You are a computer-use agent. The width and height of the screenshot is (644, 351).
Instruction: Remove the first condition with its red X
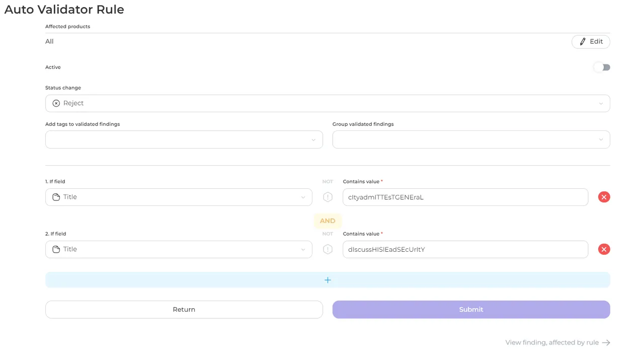pos(604,197)
